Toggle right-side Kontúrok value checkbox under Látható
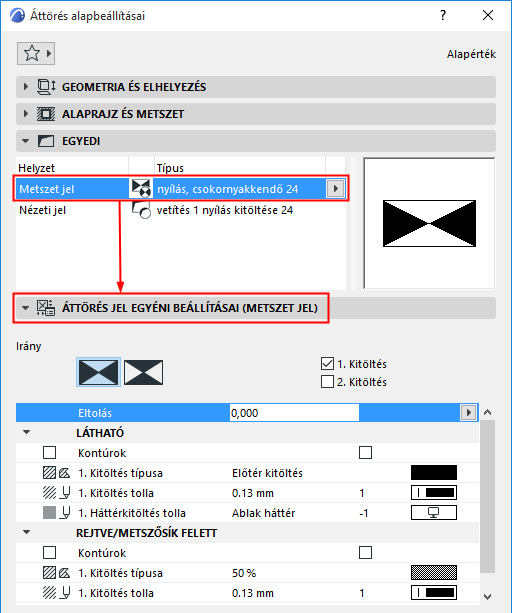Viewport: 512px width, 613px height. [365, 453]
